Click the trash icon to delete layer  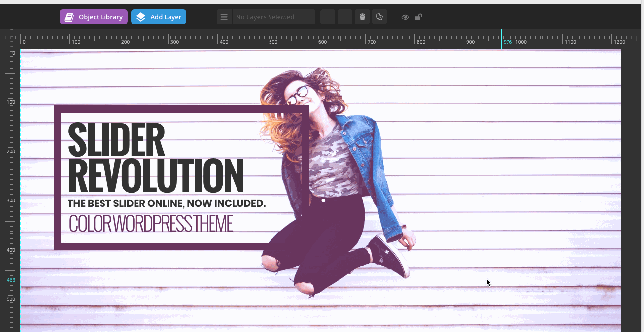click(x=362, y=17)
